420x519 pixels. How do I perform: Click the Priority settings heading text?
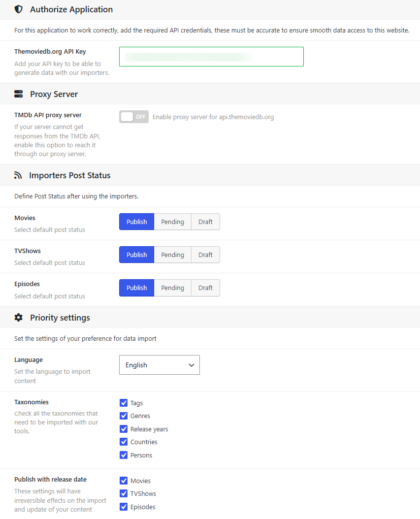60,318
